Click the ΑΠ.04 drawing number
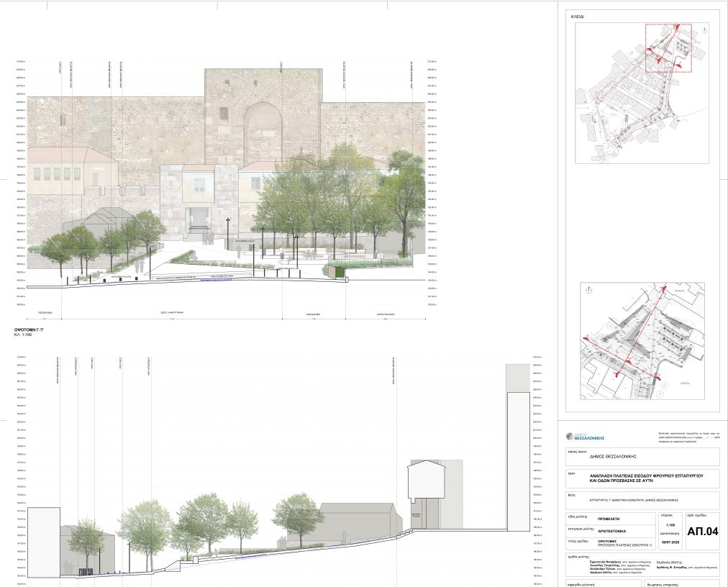Viewport: 728px width, 587px height. pos(703,532)
